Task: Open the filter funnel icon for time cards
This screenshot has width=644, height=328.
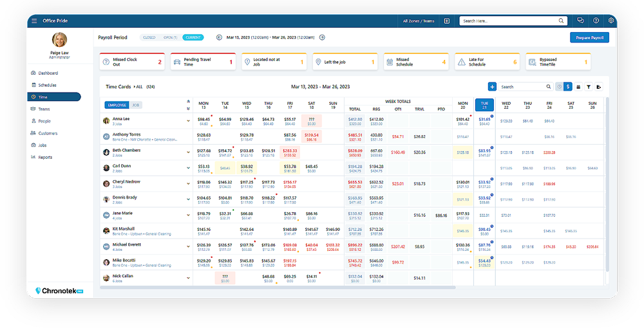Action: point(589,86)
